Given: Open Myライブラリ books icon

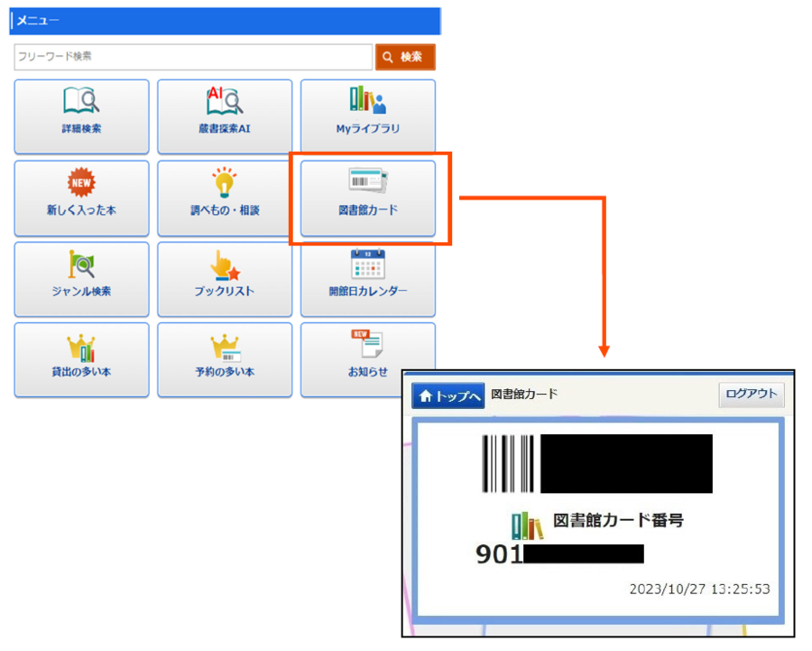Looking at the screenshot, I should 367,100.
